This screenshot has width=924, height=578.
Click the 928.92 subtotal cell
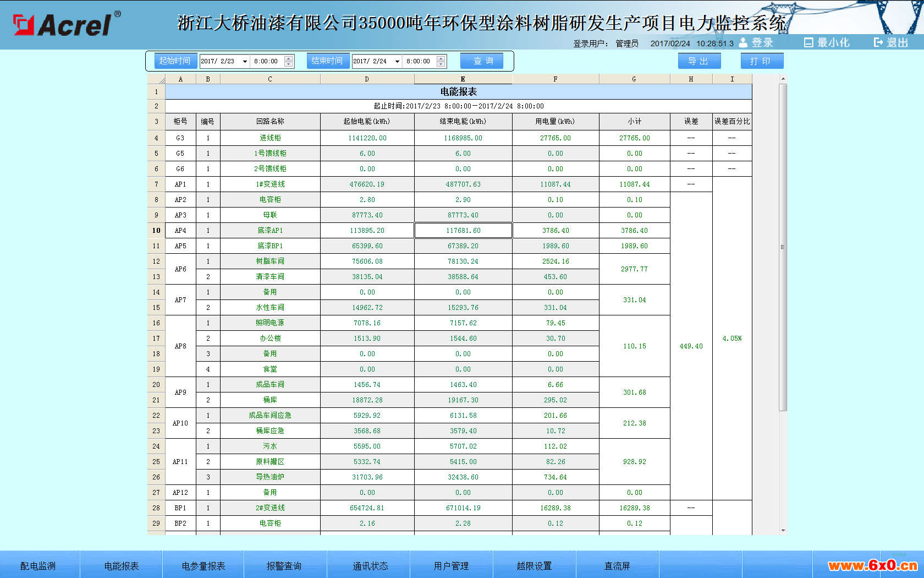(634, 462)
